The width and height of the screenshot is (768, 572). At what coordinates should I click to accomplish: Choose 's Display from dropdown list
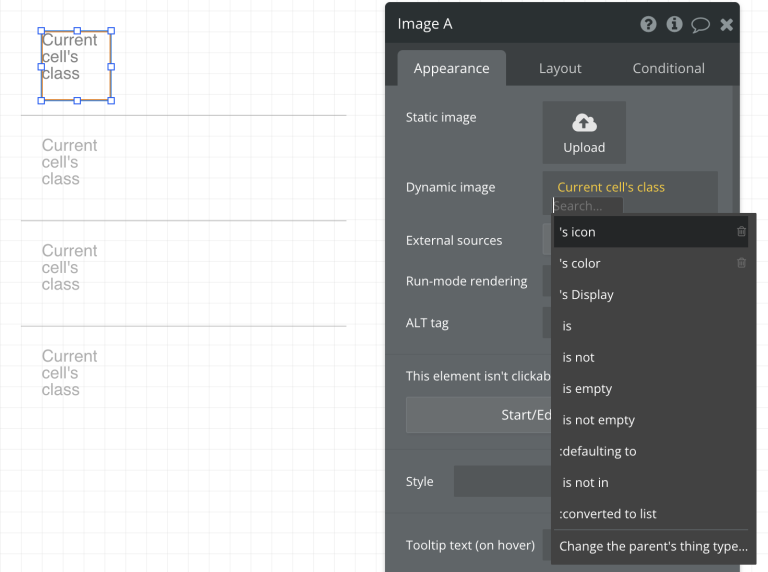[587, 295]
